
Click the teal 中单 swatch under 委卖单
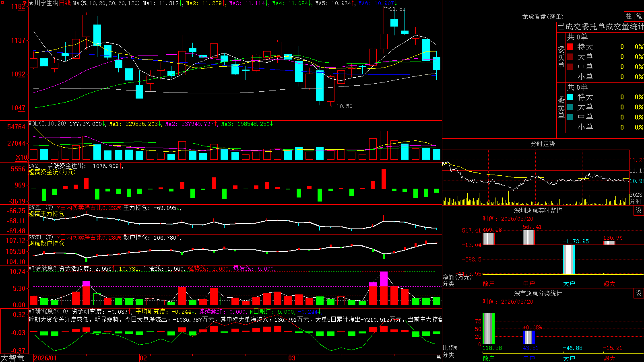570,117
